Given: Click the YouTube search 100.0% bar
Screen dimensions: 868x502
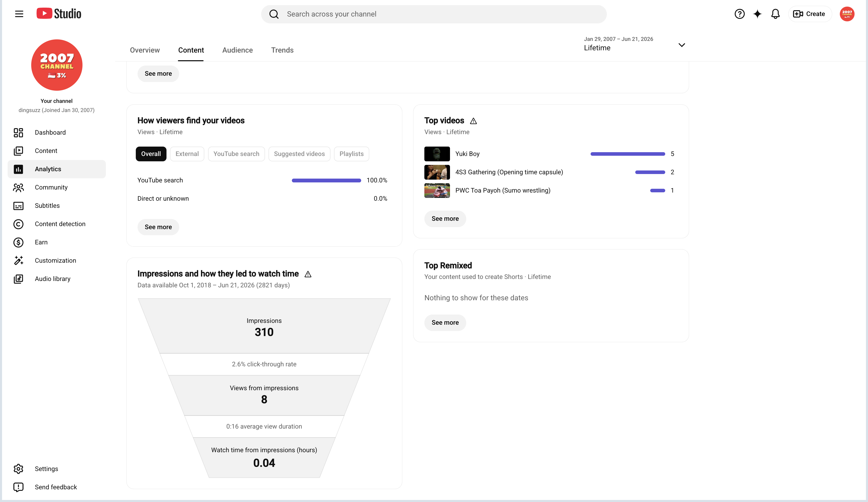Looking at the screenshot, I should click(326, 180).
